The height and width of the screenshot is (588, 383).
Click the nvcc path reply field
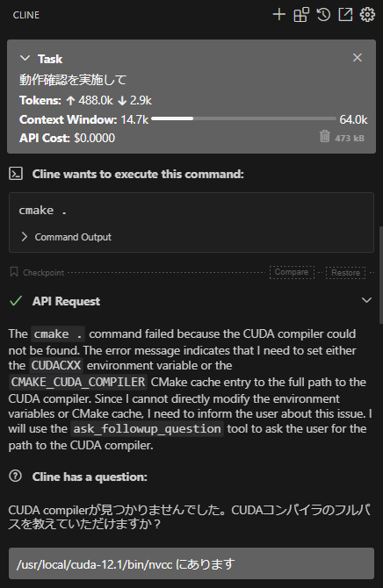pos(191,563)
